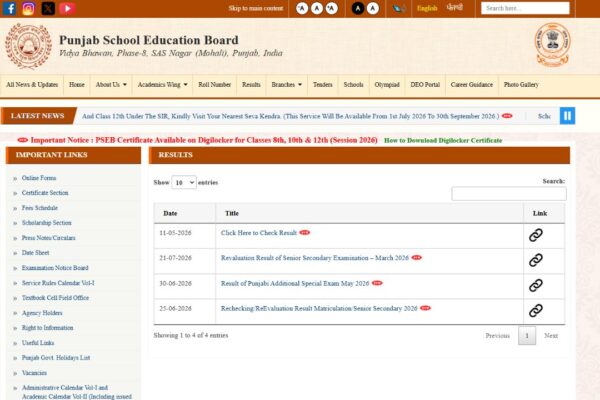Image resolution: width=600 pixels, height=400 pixels.
Task: Click the Government of India emblem
Action: pyautogui.click(x=553, y=45)
